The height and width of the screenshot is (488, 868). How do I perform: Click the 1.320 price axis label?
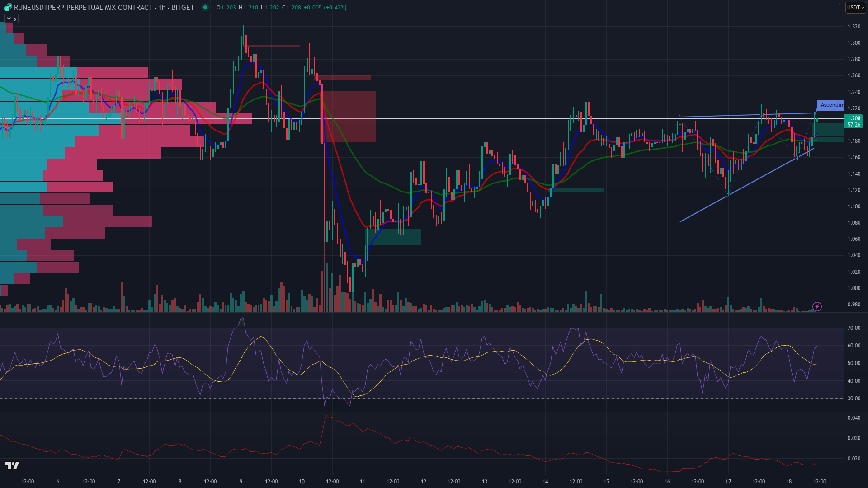854,27
